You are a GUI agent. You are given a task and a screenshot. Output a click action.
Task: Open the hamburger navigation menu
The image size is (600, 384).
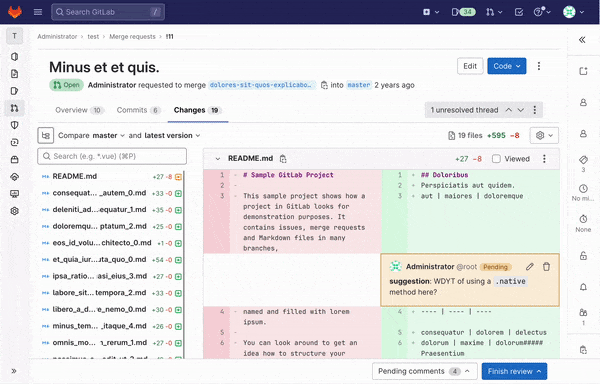[38, 12]
